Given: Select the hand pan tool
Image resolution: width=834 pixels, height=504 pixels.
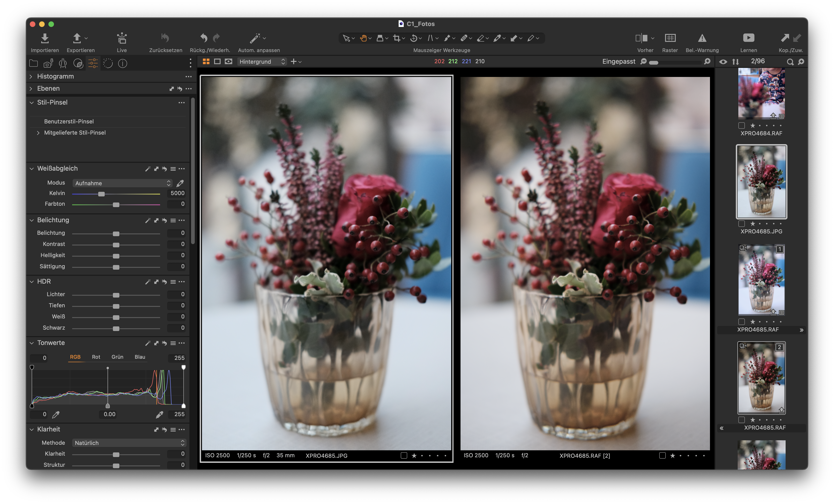Looking at the screenshot, I should (x=363, y=38).
